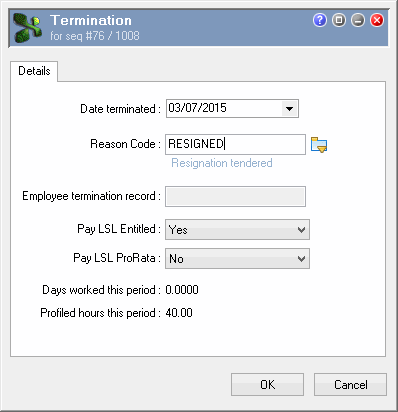
Task: Click the 'Reason Code :' label
Action: (125, 144)
